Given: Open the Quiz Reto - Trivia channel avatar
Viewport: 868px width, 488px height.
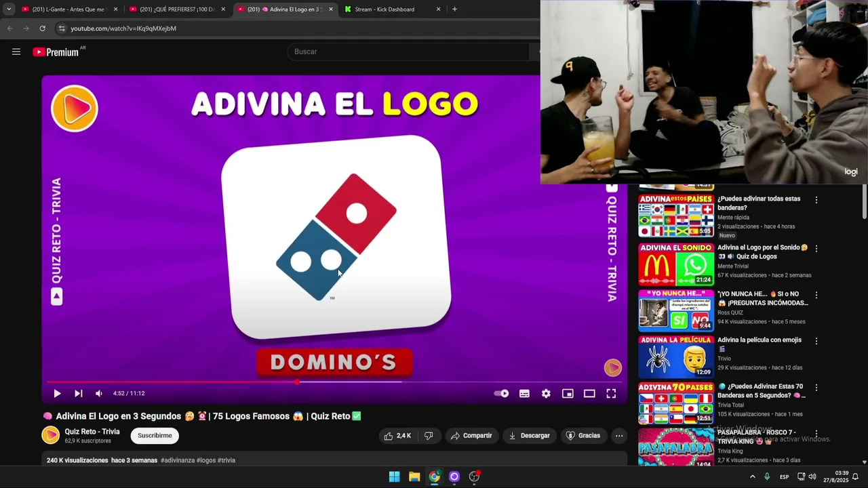Looking at the screenshot, I should pyautogui.click(x=51, y=436).
